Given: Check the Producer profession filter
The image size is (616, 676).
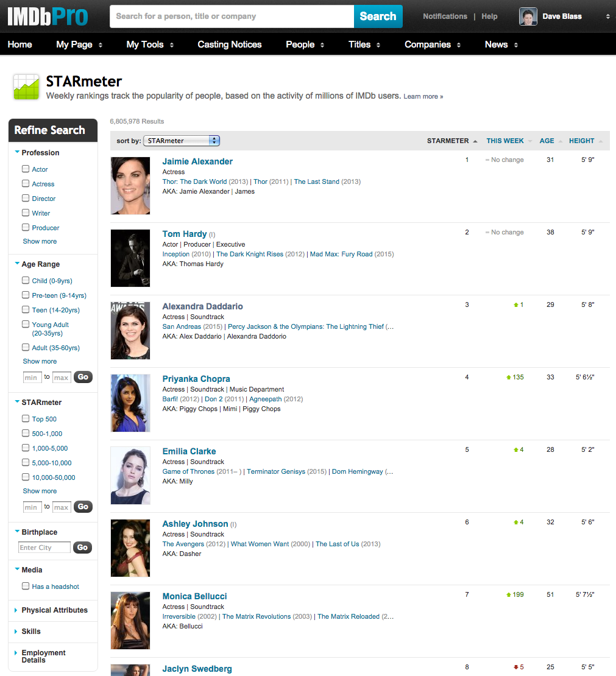Looking at the screenshot, I should [x=26, y=228].
